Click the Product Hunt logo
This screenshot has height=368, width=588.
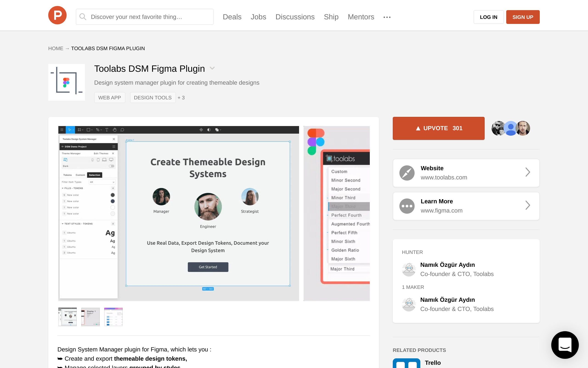[x=57, y=15]
